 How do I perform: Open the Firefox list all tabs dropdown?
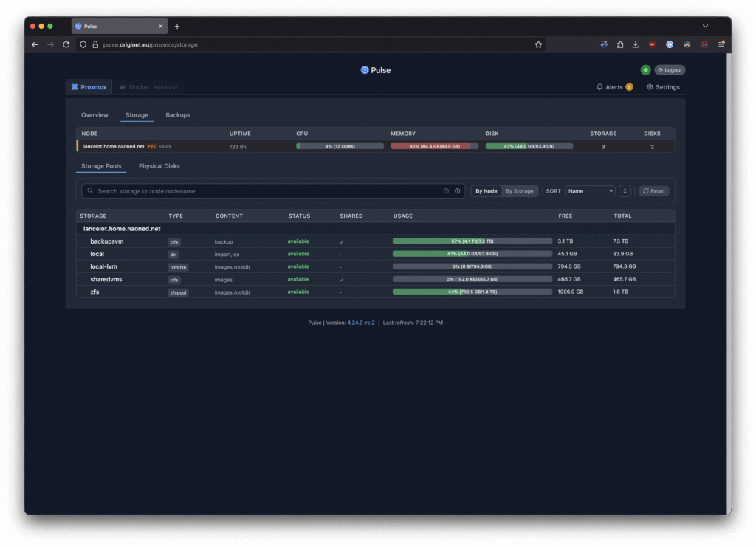705,26
